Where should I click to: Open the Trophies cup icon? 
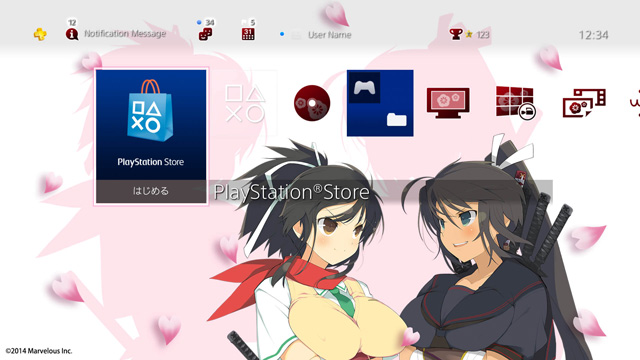456,34
